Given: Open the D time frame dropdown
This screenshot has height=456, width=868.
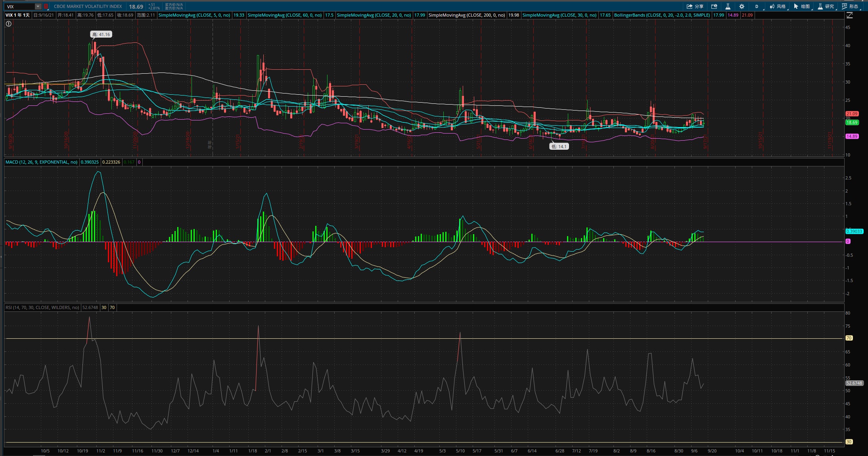Looking at the screenshot, I should (757, 6).
